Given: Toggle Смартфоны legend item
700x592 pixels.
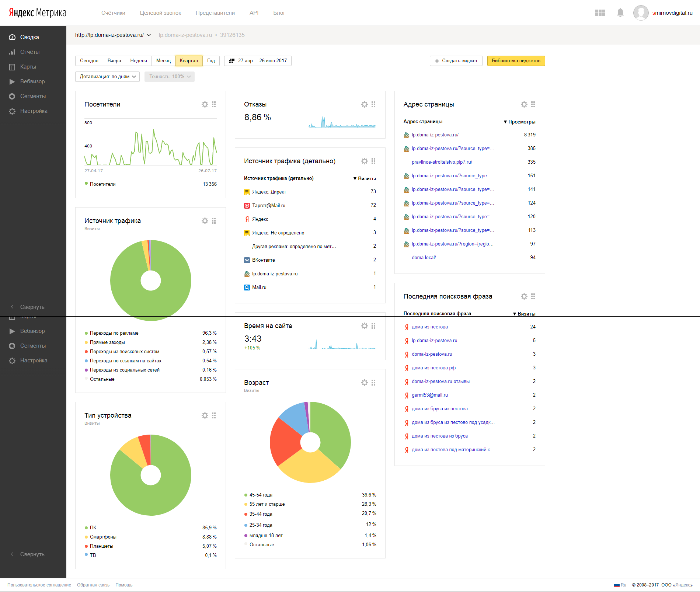Looking at the screenshot, I should [101, 537].
